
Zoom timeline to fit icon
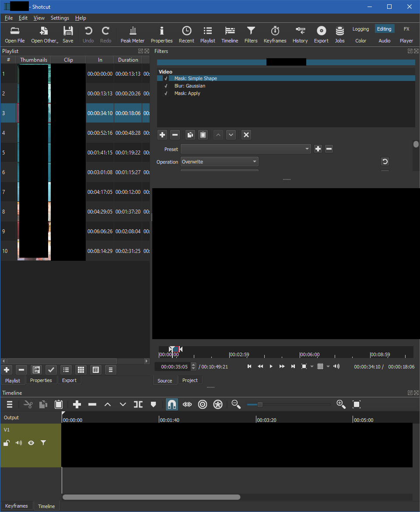click(357, 405)
